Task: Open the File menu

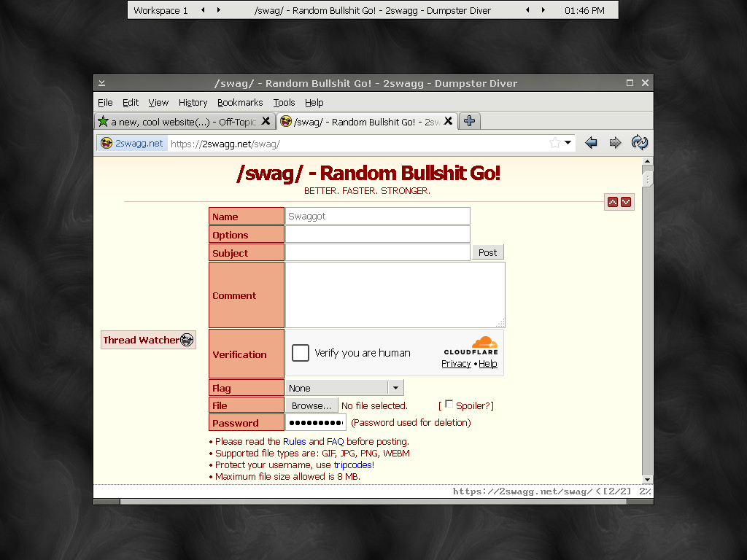Action: [x=105, y=102]
